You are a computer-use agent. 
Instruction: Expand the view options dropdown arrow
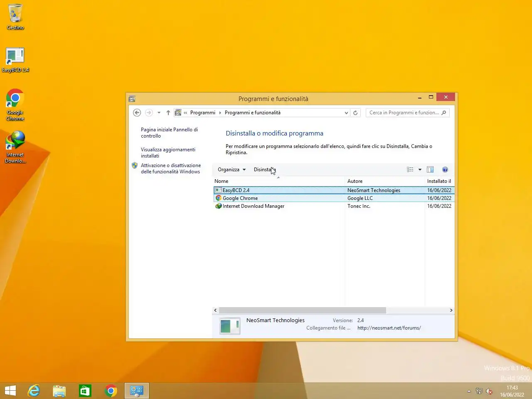[420, 170]
